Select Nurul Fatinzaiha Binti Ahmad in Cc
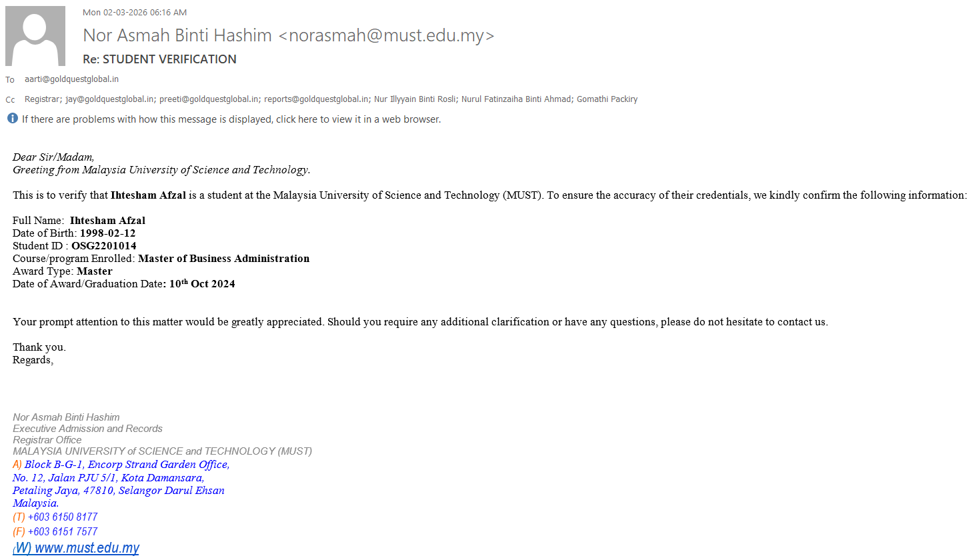 pos(516,99)
